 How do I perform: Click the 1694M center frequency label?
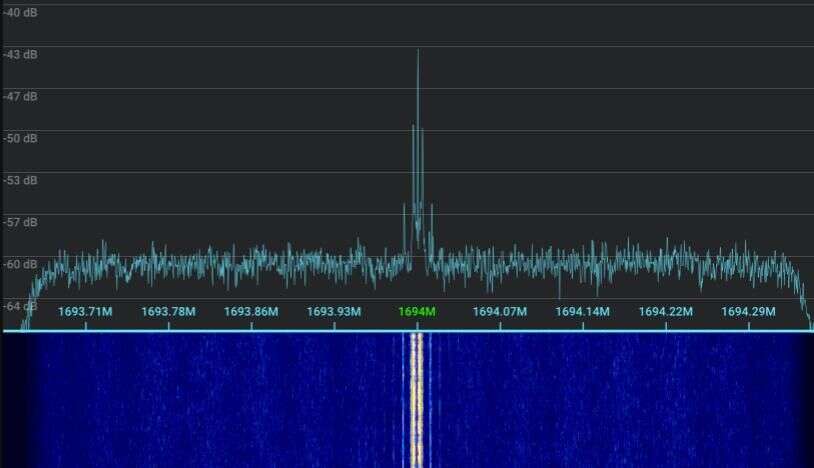pos(416,311)
